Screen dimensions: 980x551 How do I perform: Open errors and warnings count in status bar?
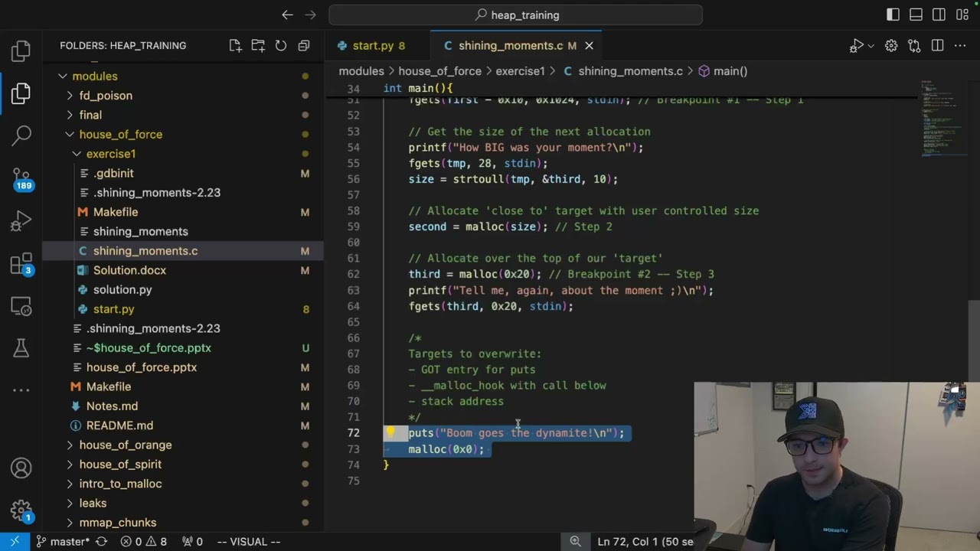click(x=143, y=542)
